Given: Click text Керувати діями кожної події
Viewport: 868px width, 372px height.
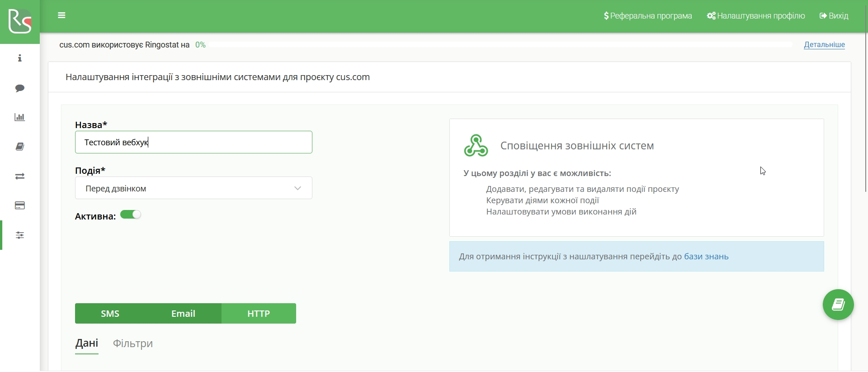Looking at the screenshot, I should [542, 200].
